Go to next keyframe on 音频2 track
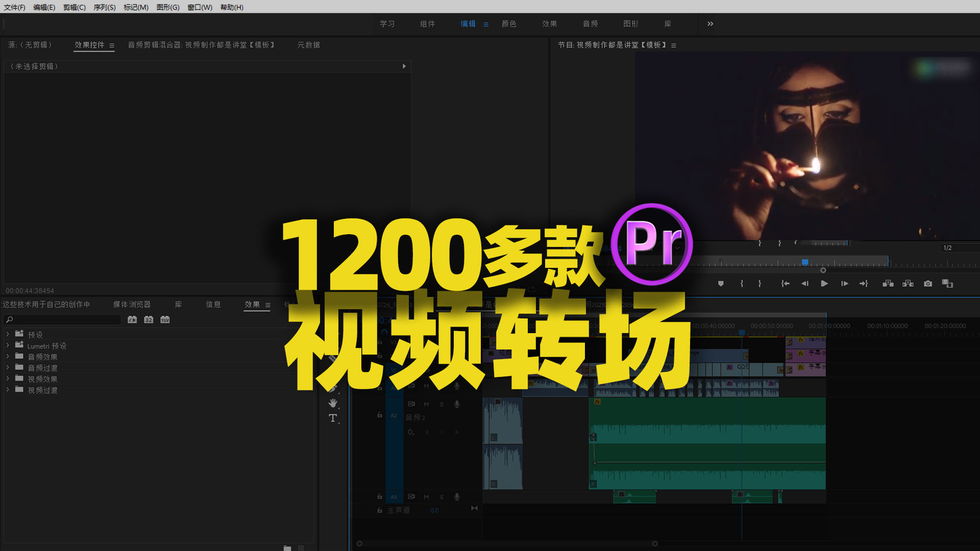 [x=457, y=432]
